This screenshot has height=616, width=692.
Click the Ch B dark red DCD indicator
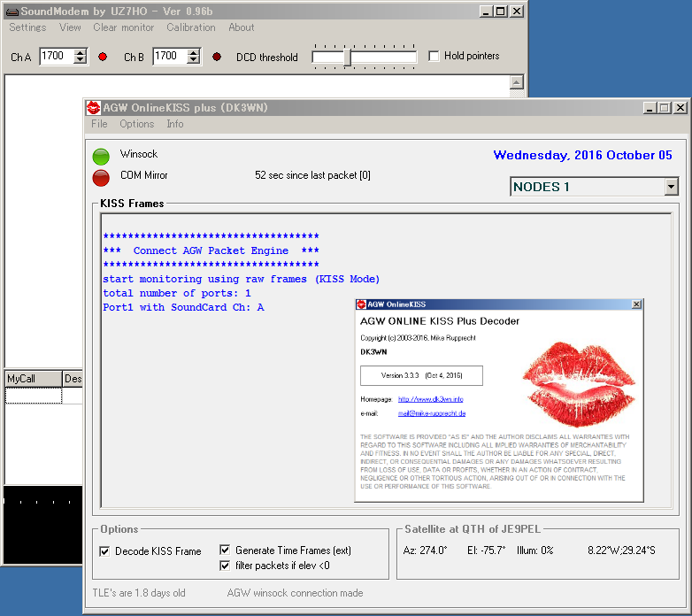tap(217, 57)
